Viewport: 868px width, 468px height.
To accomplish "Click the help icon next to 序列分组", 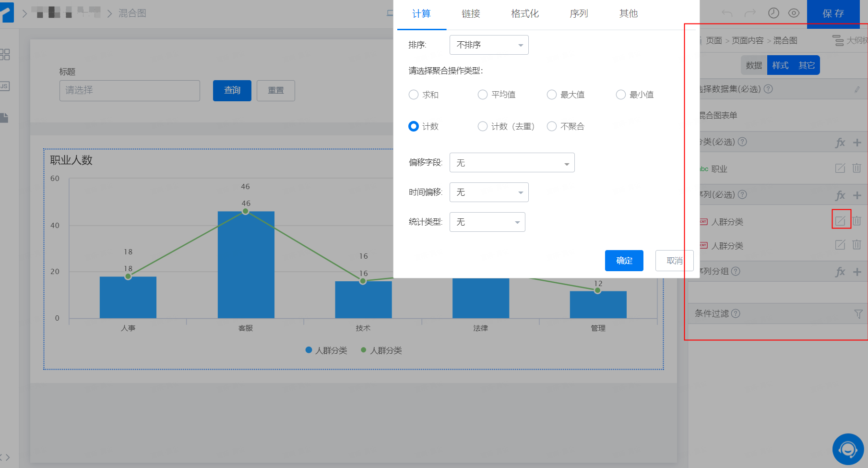I will click(736, 271).
